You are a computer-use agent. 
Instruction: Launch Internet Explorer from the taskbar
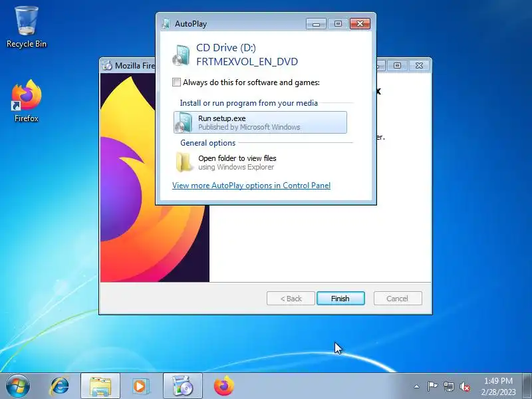pos(60,386)
